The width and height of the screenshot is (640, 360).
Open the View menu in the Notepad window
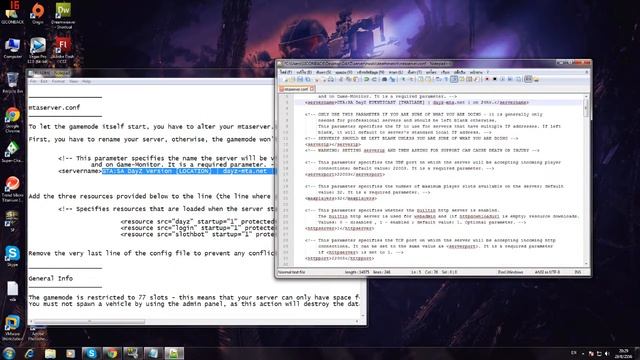[x=73, y=81]
